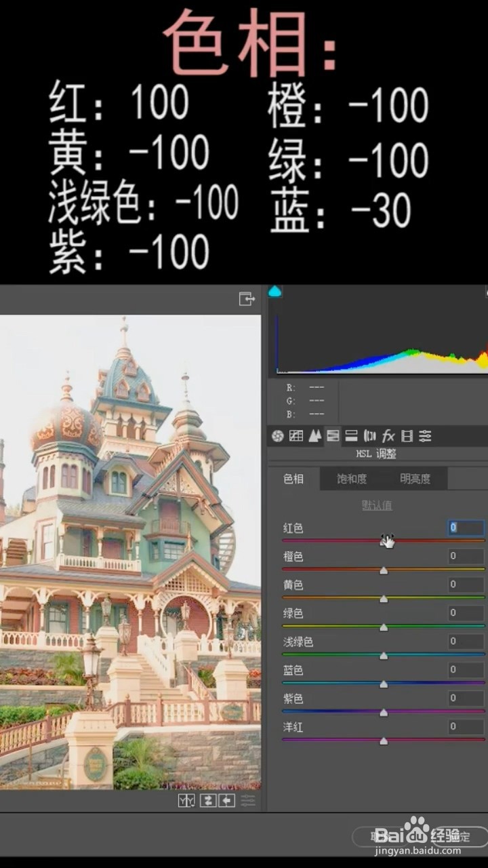Focus the 绿色 value input field
The height and width of the screenshot is (868, 488).
466,613
